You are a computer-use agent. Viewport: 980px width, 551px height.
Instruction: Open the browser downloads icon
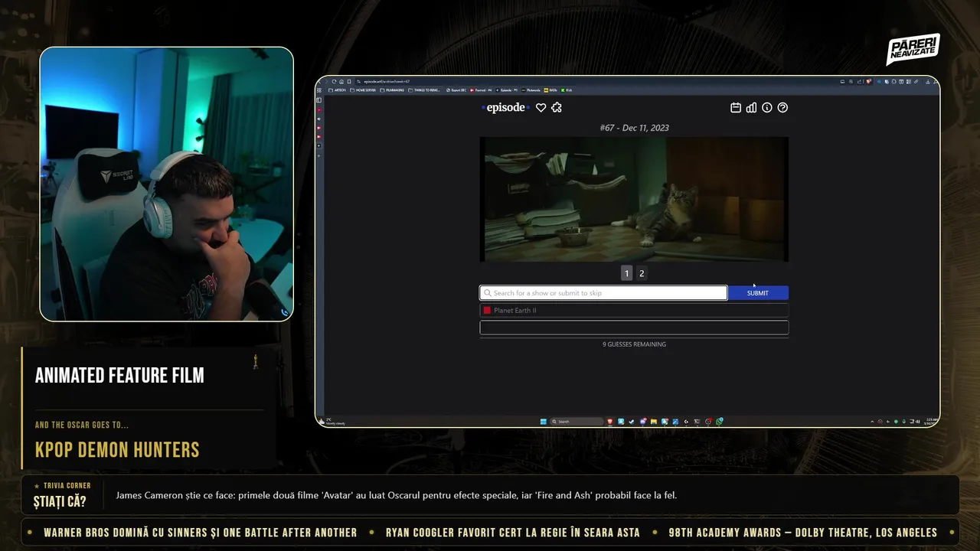point(928,82)
